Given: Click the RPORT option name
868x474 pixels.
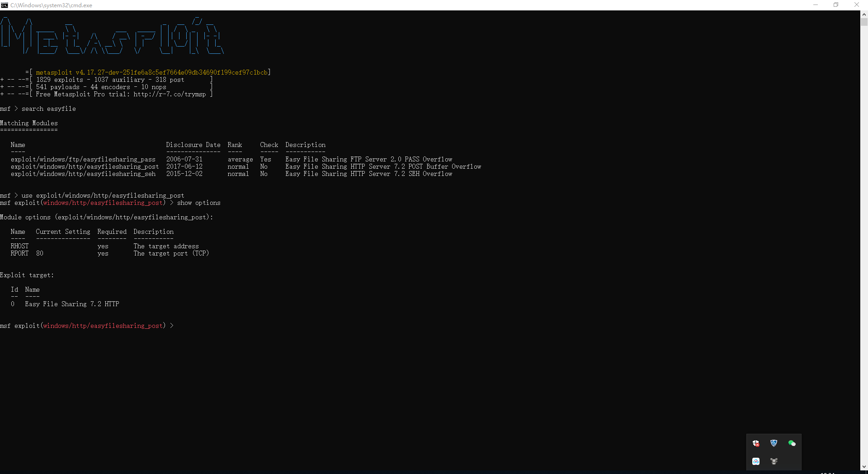Looking at the screenshot, I should pos(20,253).
